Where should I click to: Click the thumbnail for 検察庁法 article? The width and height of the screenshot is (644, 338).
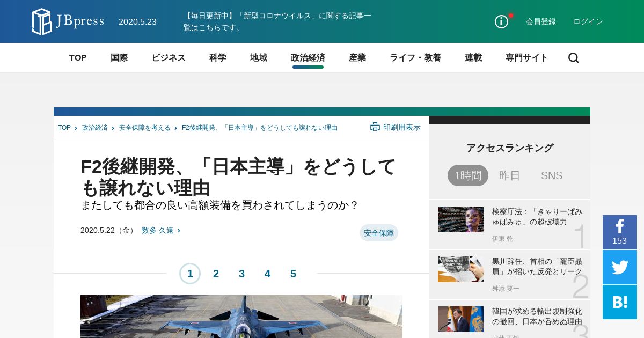point(460,219)
